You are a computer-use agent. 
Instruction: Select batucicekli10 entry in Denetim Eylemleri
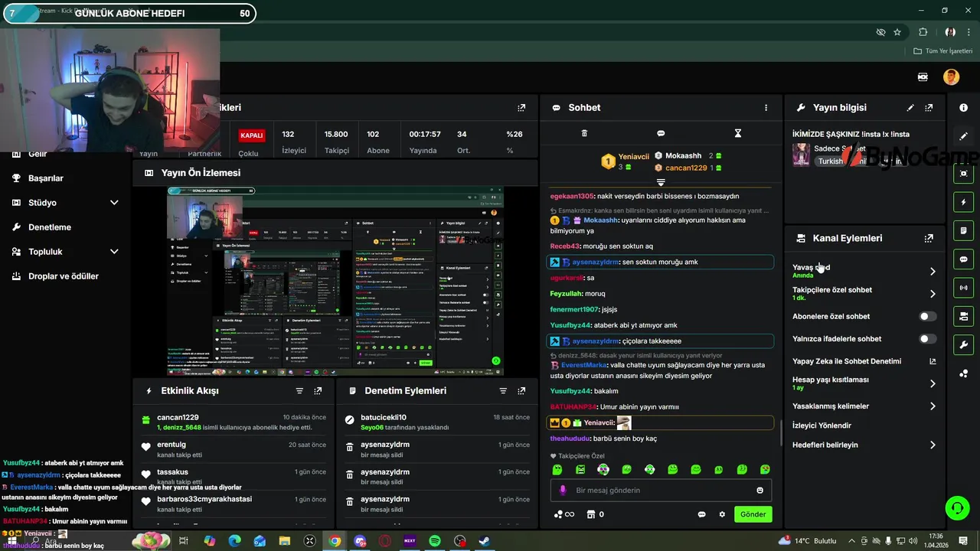tap(437, 422)
